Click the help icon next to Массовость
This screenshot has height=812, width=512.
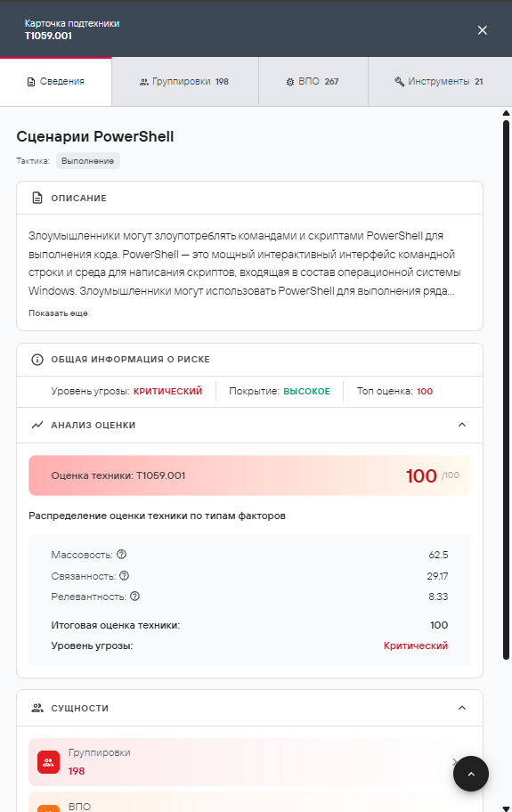click(x=122, y=554)
